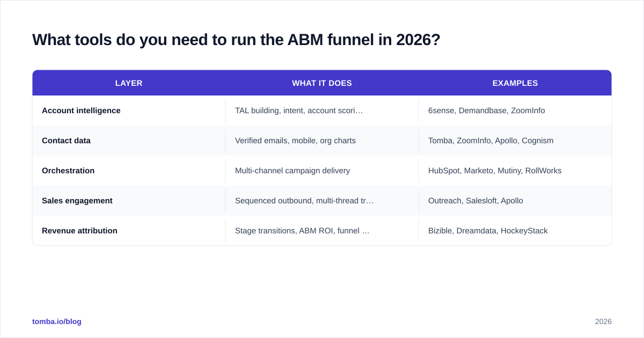Click the Contact data row label
Screen dimensions: 644x338
coord(66,141)
